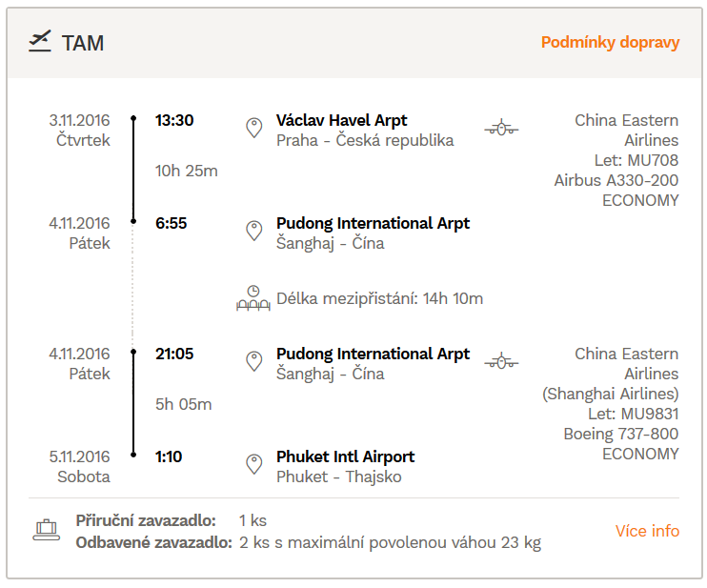Click the airplane icon for flight MU9831
The image size is (707, 588).
pyautogui.click(x=501, y=361)
